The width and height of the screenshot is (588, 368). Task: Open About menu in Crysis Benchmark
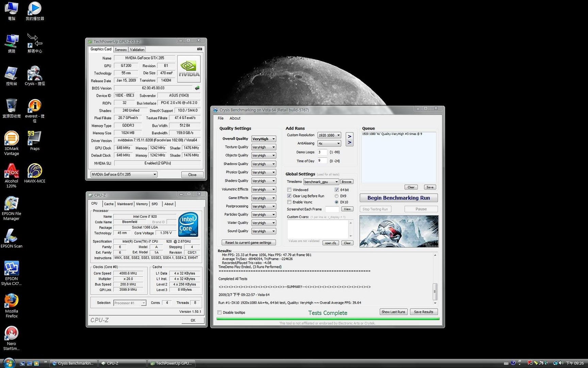(235, 118)
